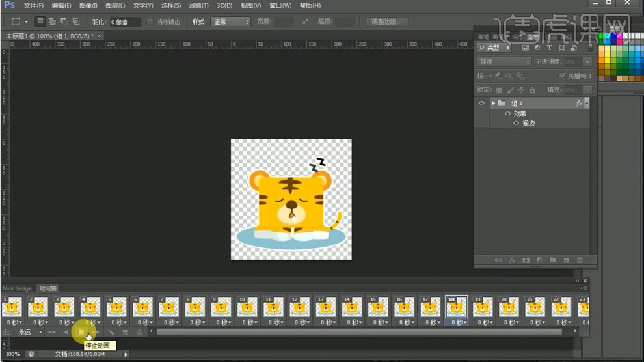Click the create new group folder icon
The width and height of the screenshot is (644, 362).
tap(553, 260)
